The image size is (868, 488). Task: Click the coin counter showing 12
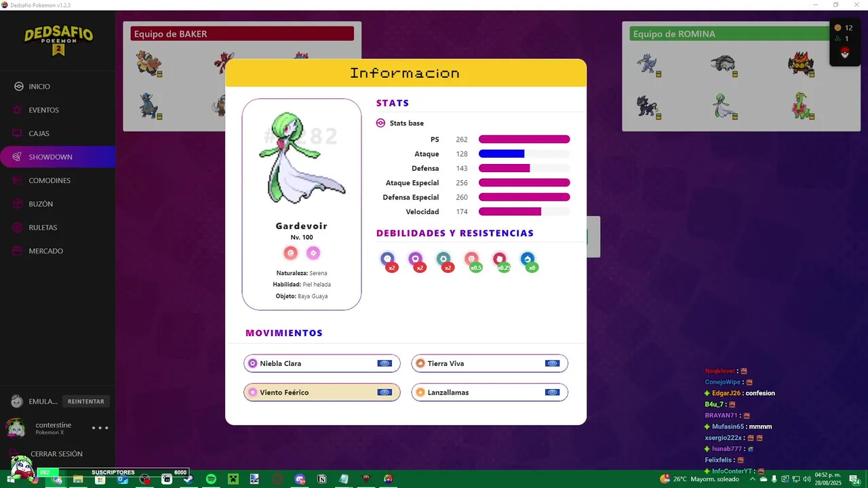(x=844, y=28)
